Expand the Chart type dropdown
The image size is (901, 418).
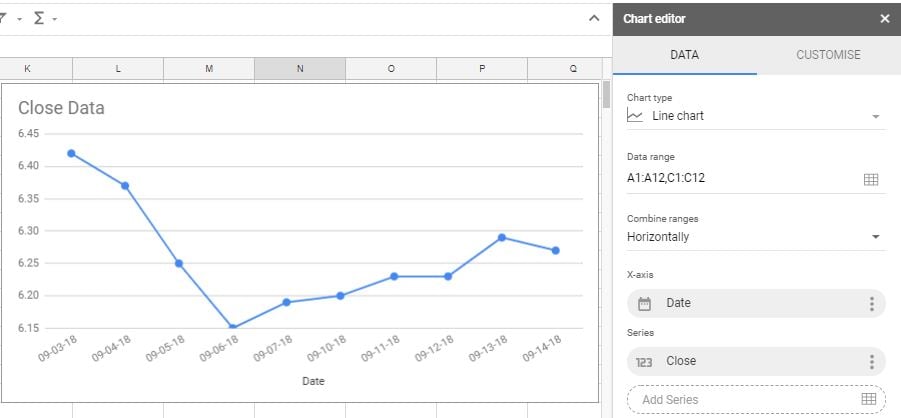876,116
